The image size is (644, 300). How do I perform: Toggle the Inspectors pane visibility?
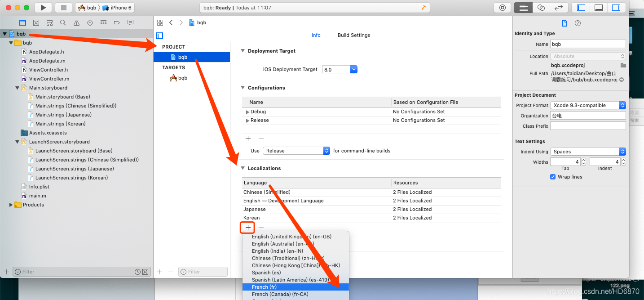(x=616, y=8)
